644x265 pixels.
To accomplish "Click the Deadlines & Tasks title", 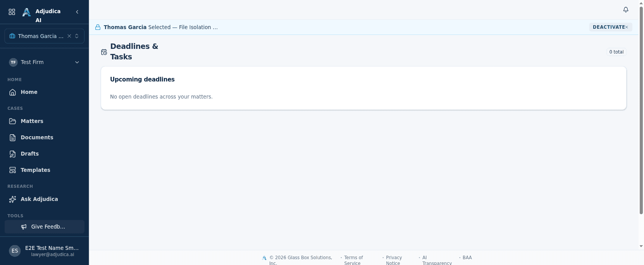I will [134, 51].
